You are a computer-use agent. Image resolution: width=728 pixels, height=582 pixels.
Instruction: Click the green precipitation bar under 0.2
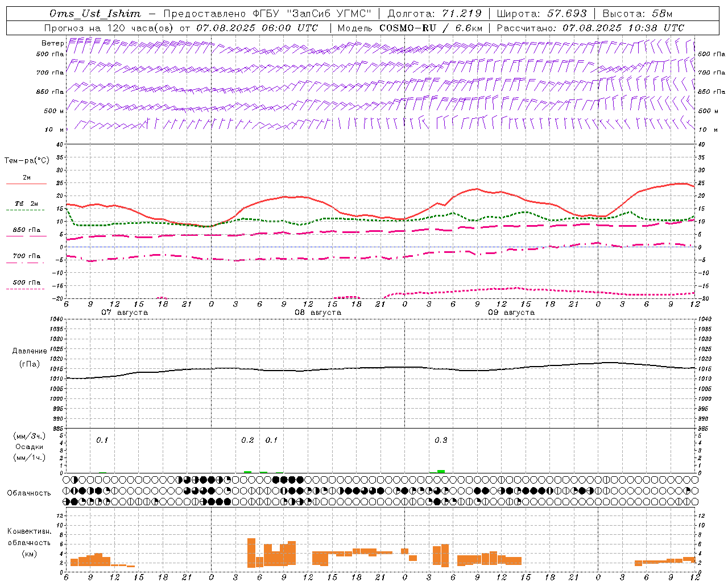click(247, 472)
